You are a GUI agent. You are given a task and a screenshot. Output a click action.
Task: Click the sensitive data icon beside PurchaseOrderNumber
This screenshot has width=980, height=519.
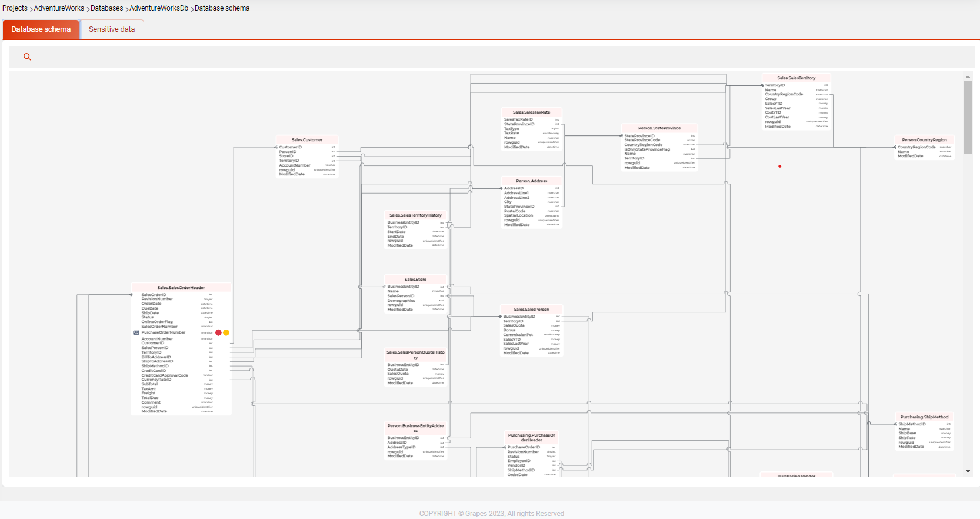click(x=136, y=332)
